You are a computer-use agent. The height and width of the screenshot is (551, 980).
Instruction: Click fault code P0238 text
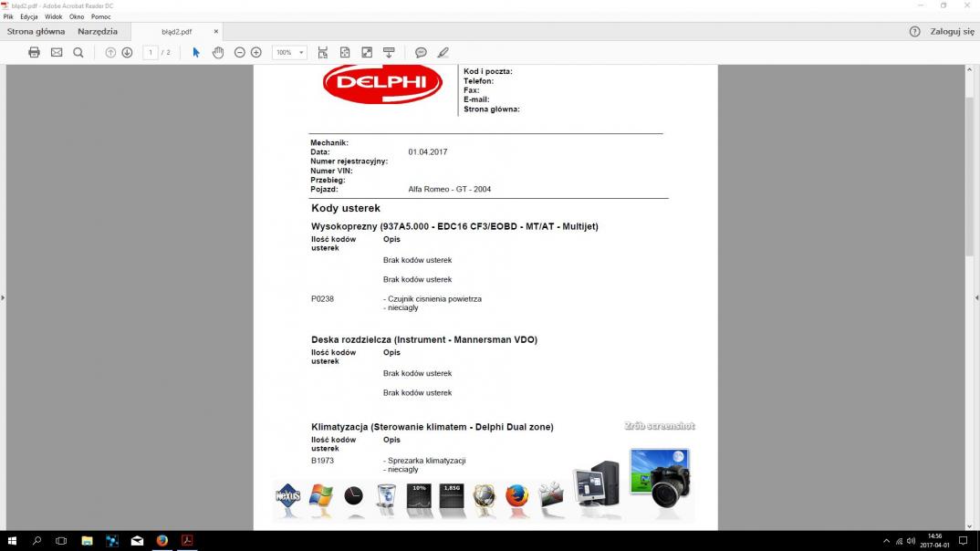point(322,298)
